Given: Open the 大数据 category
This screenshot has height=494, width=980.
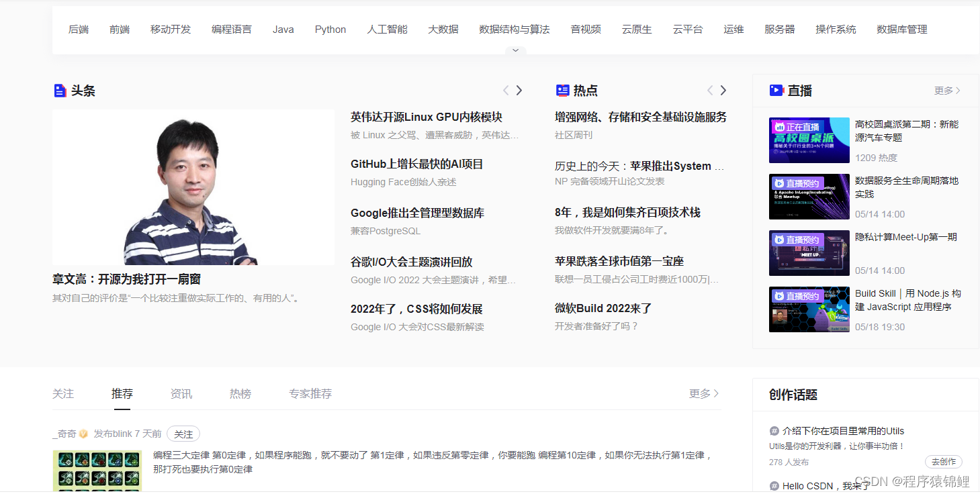Looking at the screenshot, I should pyautogui.click(x=443, y=30).
